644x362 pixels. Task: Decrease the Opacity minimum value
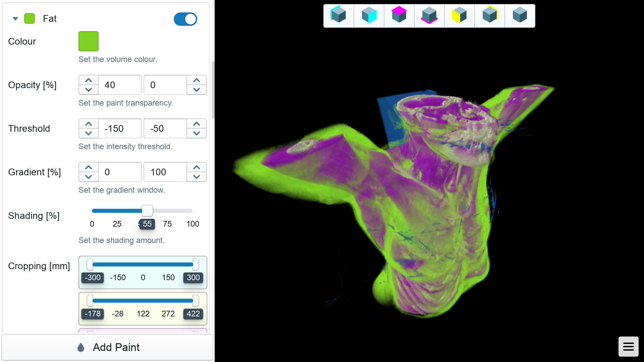tap(89, 90)
